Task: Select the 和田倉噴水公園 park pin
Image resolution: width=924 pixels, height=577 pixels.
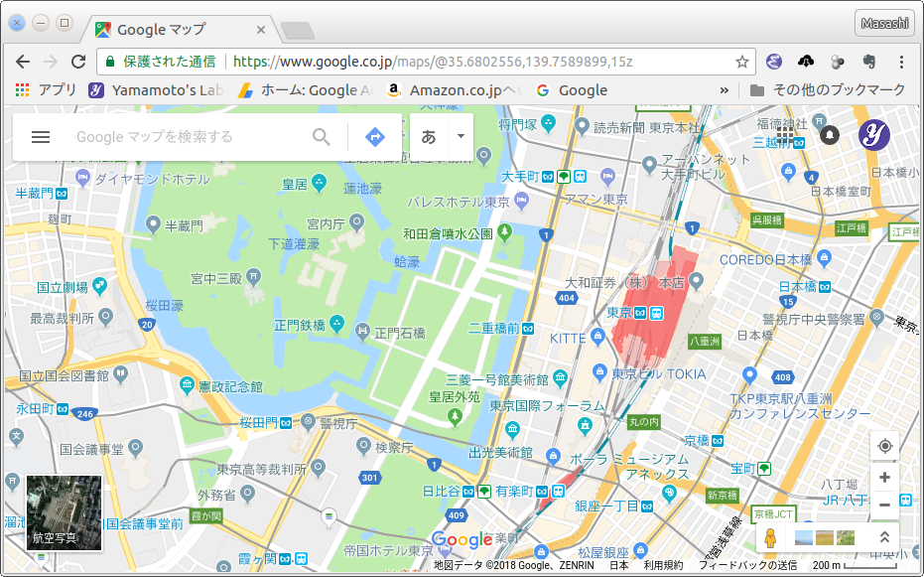Action: [x=504, y=232]
